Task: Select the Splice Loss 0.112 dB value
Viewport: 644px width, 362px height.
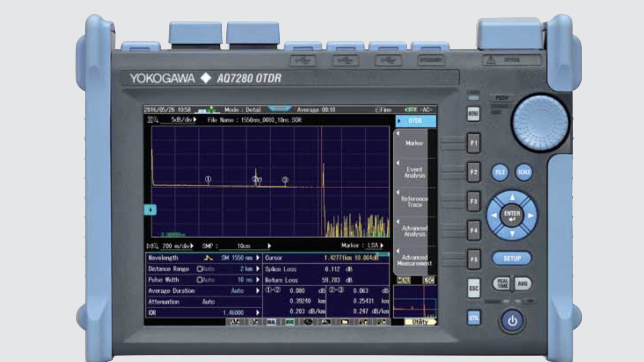Action: (x=338, y=269)
